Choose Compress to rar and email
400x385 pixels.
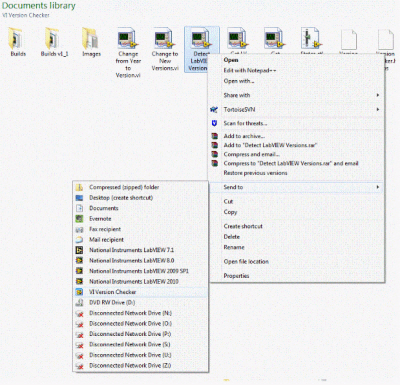(x=291, y=163)
